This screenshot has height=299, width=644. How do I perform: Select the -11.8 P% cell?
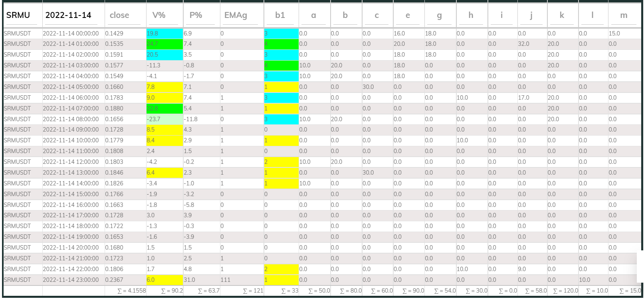tap(201, 119)
